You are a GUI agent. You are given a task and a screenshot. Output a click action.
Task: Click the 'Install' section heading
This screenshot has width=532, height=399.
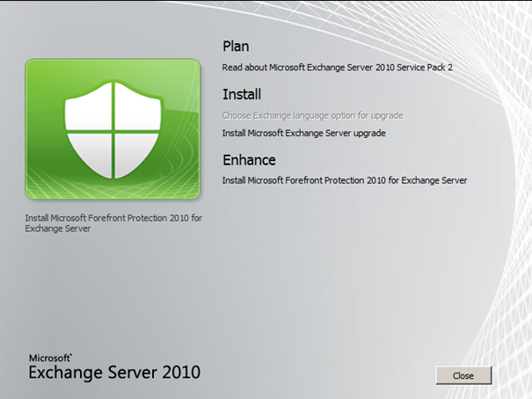(x=242, y=94)
